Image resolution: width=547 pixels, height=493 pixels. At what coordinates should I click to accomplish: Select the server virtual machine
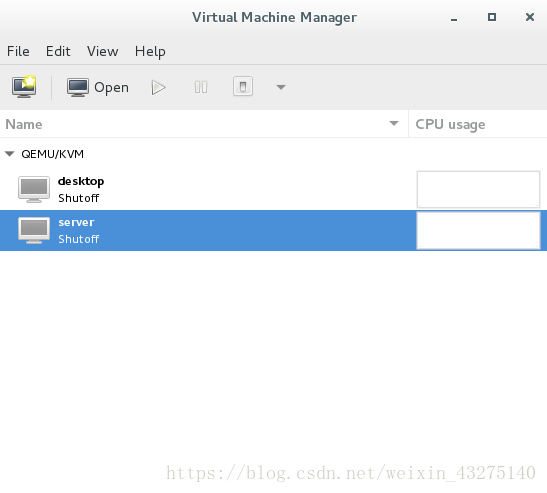coord(274,230)
